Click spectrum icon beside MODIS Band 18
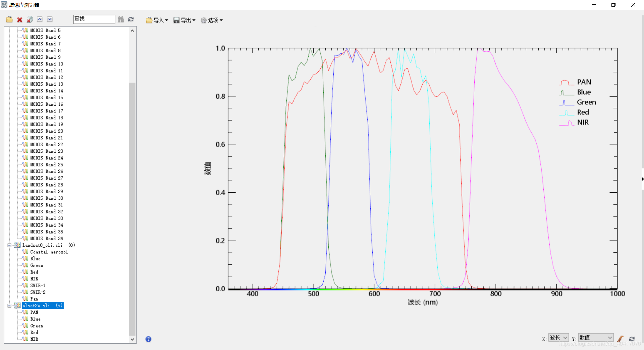This screenshot has height=350, width=644. coord(25,117)
